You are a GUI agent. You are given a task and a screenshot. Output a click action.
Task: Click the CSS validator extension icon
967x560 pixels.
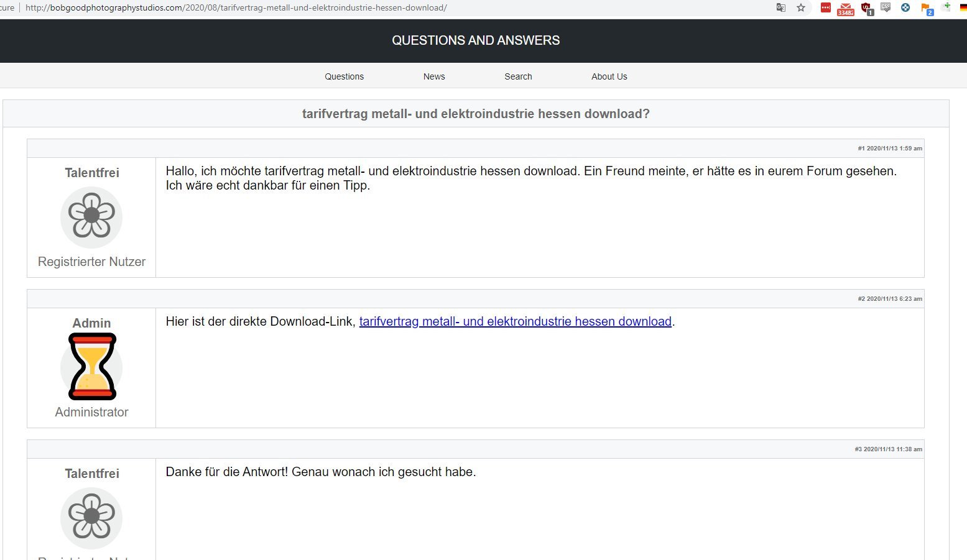[x=886, y=7]
